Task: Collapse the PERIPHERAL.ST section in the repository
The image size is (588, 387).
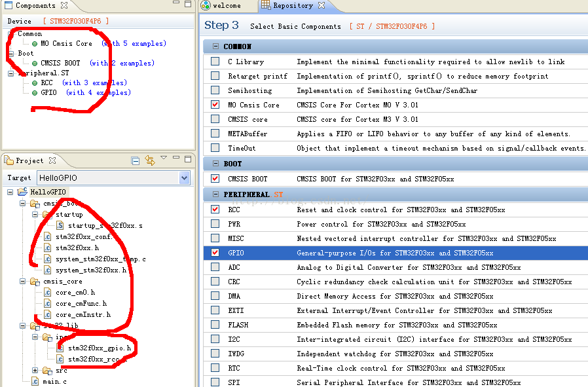Action: [x=215, y=194]
